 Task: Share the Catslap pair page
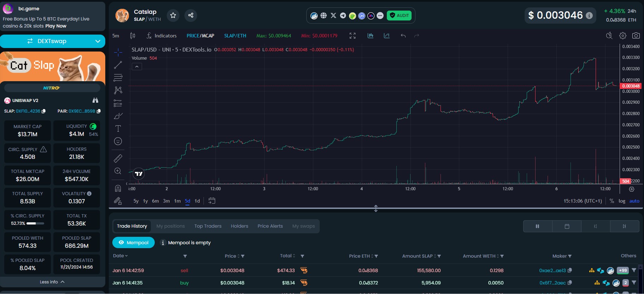(x=191, y=15)
